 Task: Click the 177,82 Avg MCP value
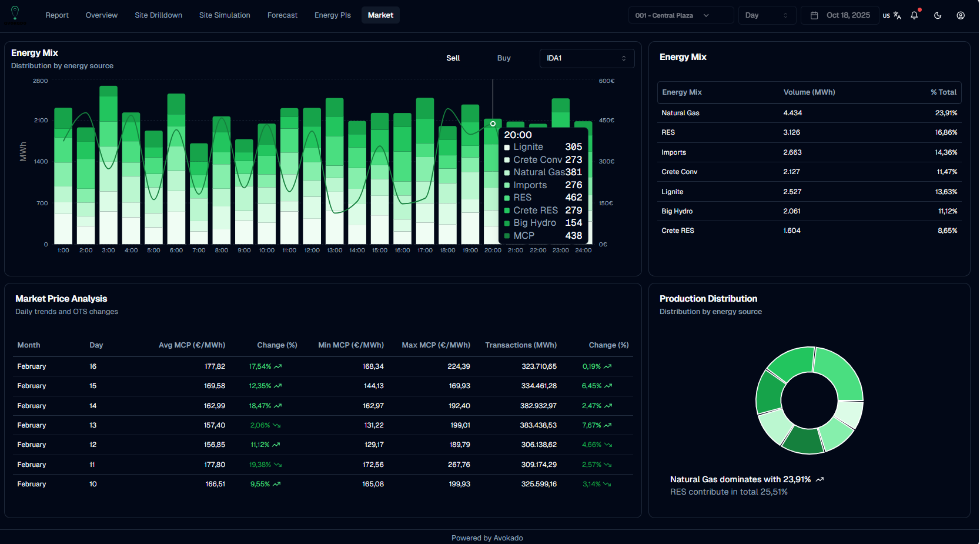coord(215,366)
